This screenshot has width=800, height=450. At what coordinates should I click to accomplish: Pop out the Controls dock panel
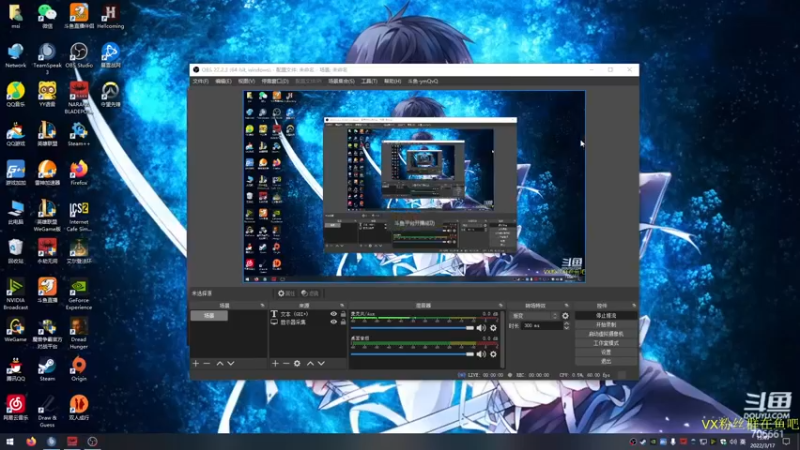(634, 306)
